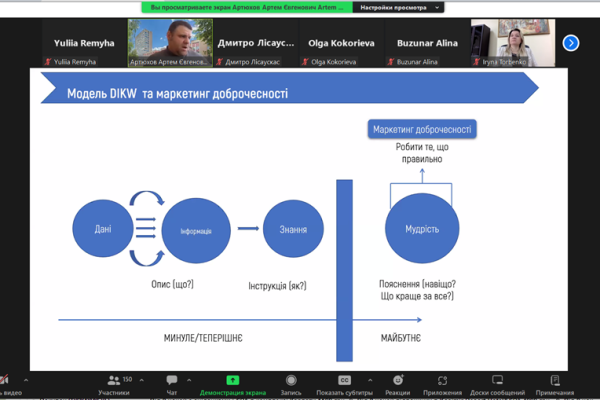Open the Реакции reactions menu
Viewport: 600px width, 400px height.
pyautogui.click(x=397, y=385)
